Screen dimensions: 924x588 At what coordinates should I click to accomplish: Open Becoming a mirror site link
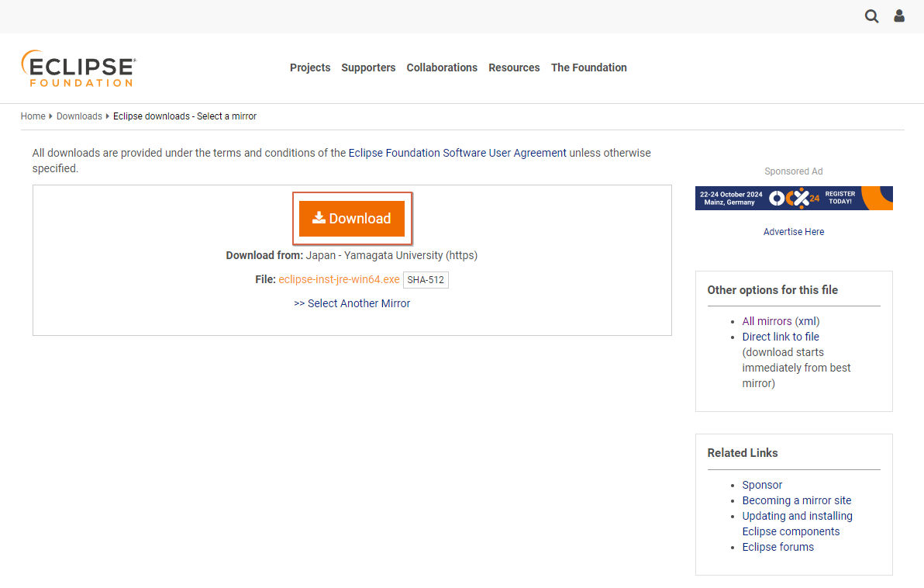(x=796, y=500)
